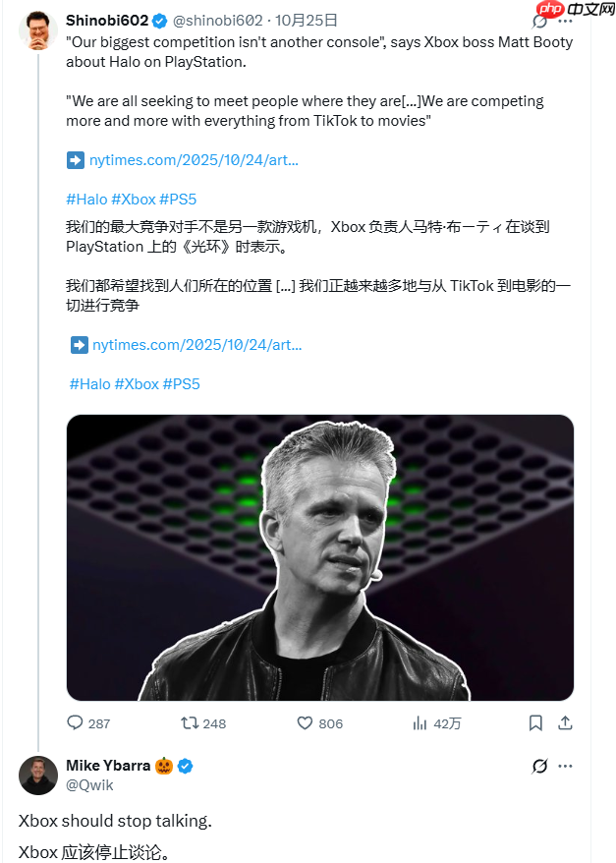616x863 pixels.
Task: Open the Matt Booty photo in the post
Action: 320,557
